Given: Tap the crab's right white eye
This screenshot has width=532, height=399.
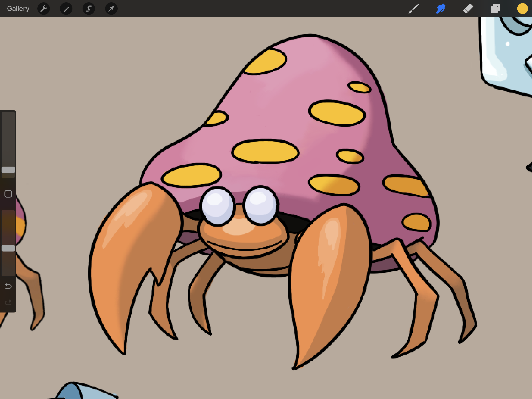Looking at the screenshot, I should 261,206.
